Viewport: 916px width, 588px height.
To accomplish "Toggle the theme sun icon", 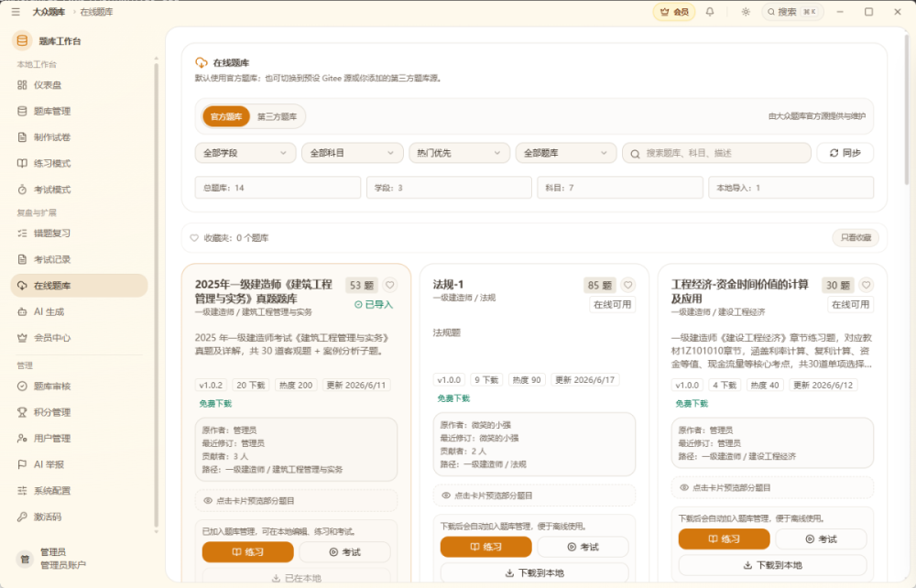I will coord(746,12).
